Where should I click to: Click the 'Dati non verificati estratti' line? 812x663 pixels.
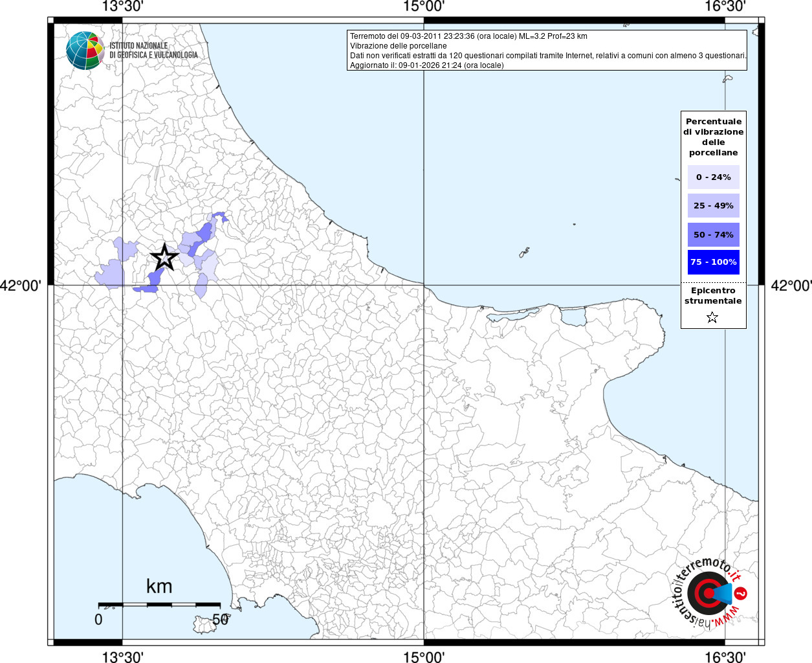point(549,56)
